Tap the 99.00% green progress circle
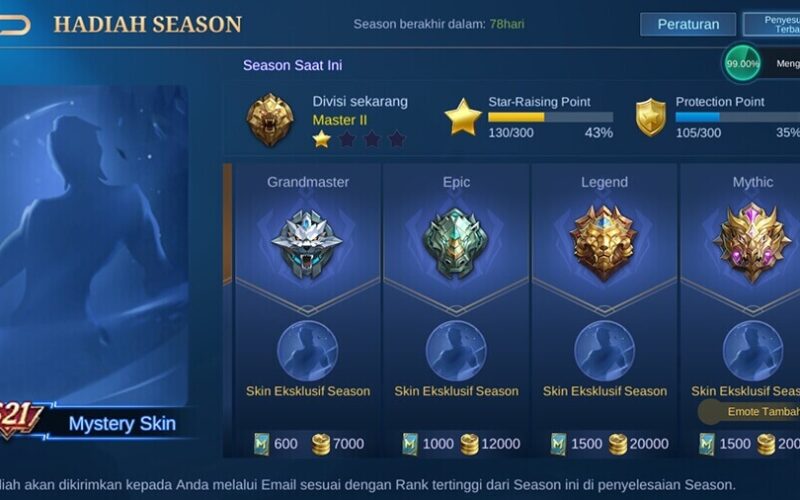The width and height of the screenshot is (800, 500). point(742,63)
